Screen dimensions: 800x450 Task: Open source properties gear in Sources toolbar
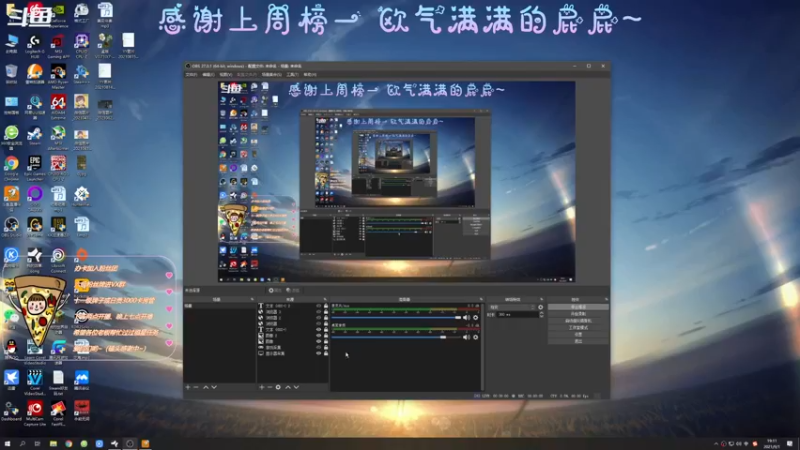[x=278, y=387]
